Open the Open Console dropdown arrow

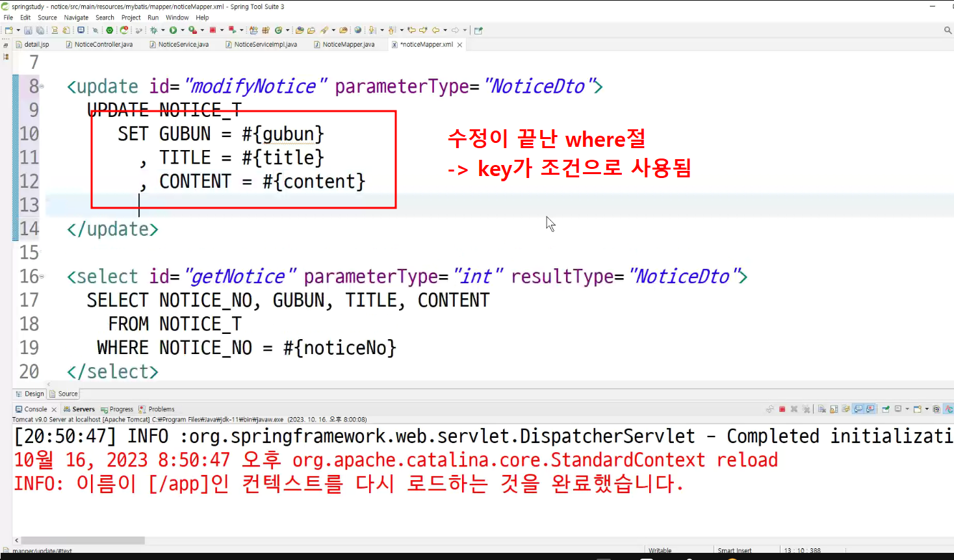927,409
